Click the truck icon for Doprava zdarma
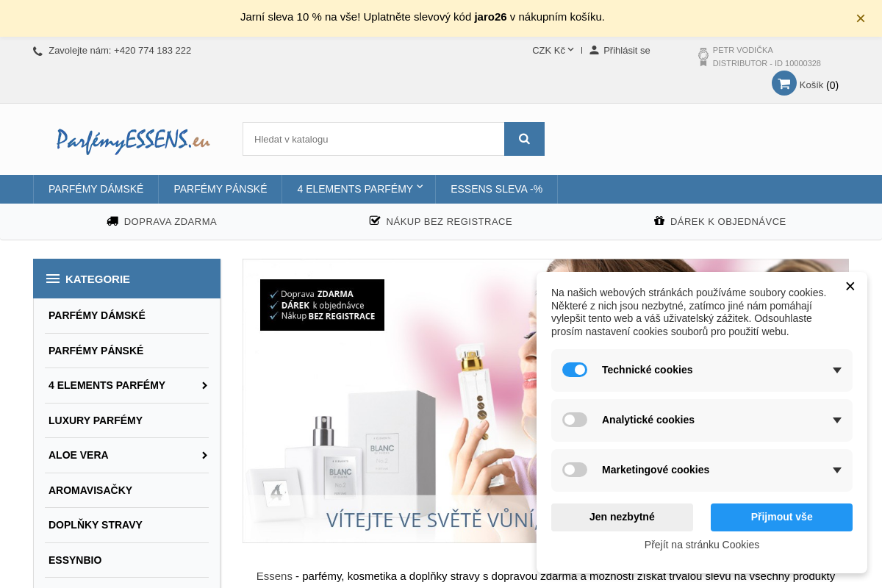The height and width of the screenshot is (588, 882). pos(112,221)
